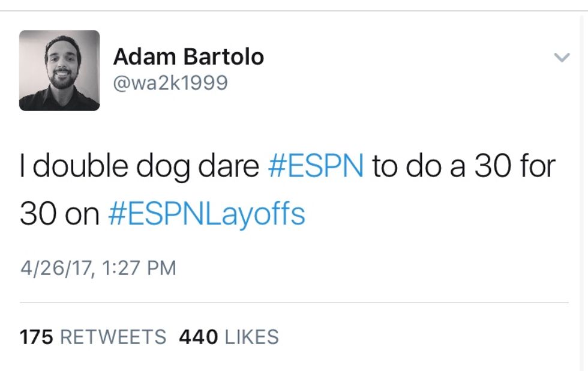This screenshot has height=371, width=588.
Task: Click the 440 like count number
Action: (198, 337)
